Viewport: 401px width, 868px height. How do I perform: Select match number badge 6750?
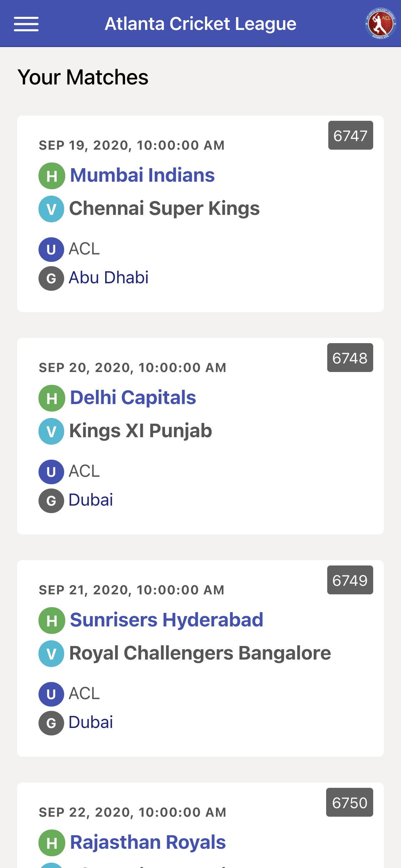point(350,802)
